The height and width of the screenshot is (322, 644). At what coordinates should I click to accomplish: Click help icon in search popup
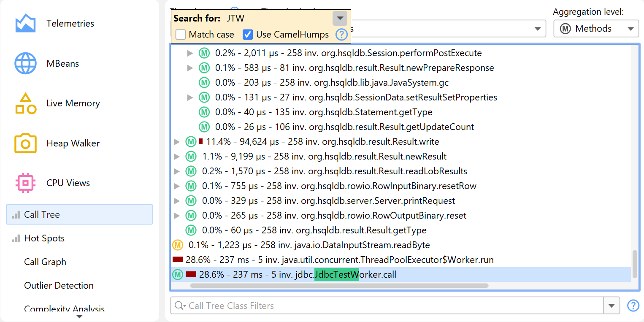(x=341, y=35)
